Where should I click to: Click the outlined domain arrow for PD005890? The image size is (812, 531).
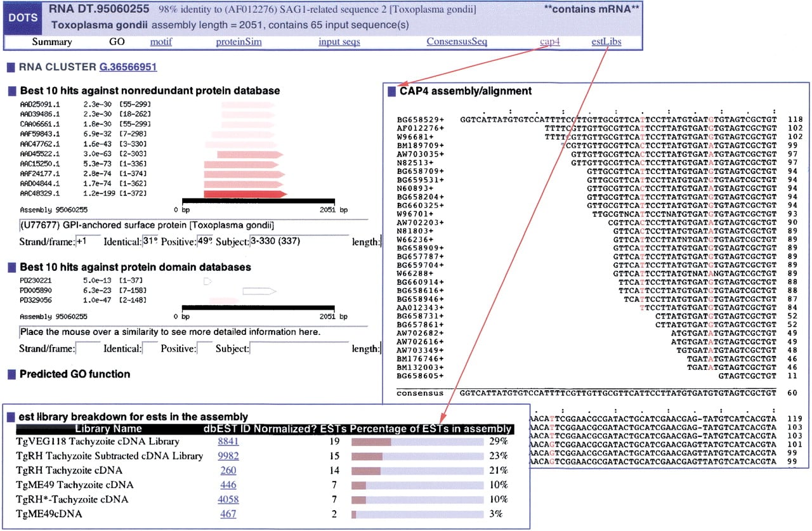[x=259, y=291]
